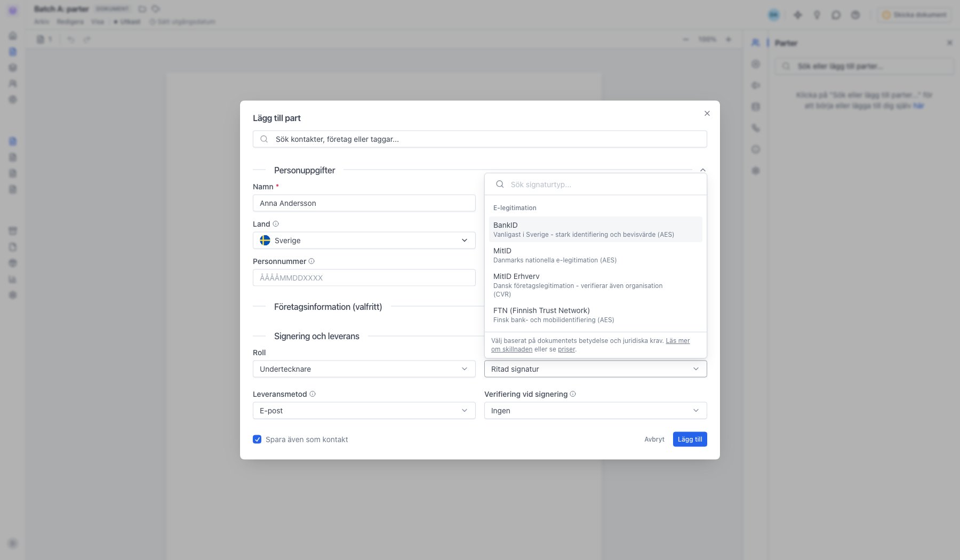Viewport: 960px width, 560px height.
Task: Click the Parter people icon in the side panel
Action: tap(755, 43)
